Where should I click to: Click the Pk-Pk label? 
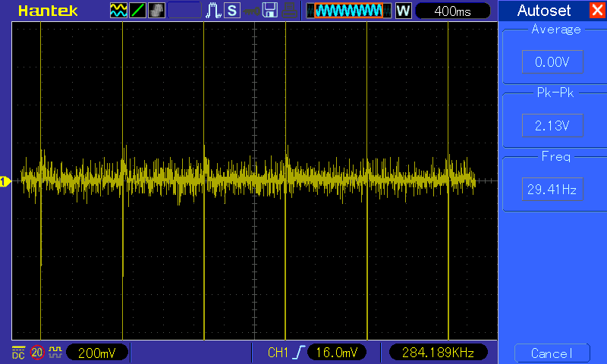555,93
